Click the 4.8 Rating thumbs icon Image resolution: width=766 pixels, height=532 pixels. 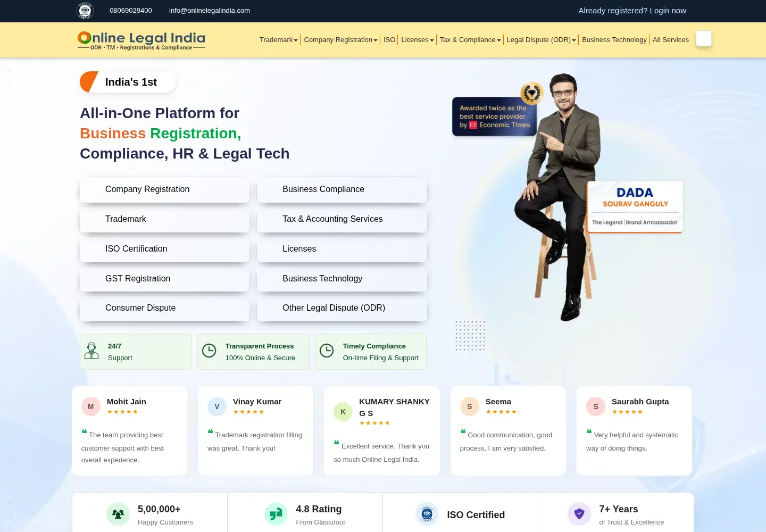click(x=276, y=514)
